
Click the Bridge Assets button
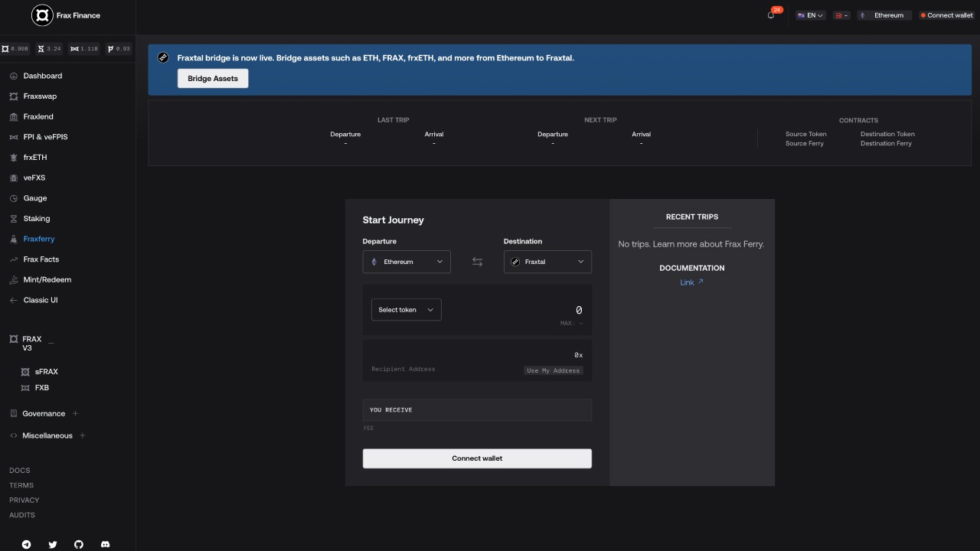pos(213,79)
